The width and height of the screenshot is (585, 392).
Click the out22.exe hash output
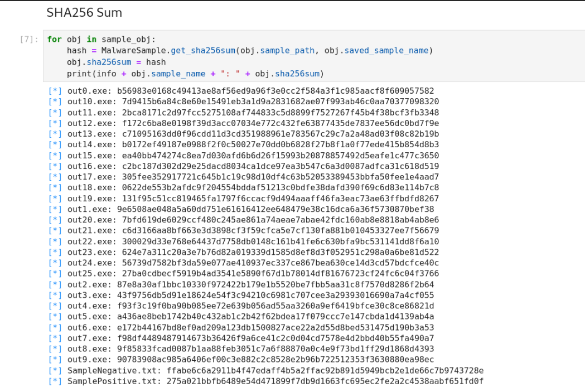pyautogui.click(x=281, y=241)
